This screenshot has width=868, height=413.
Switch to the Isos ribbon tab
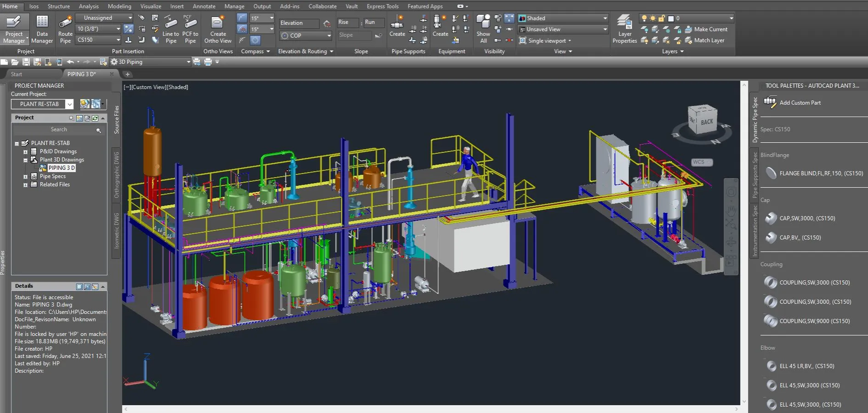click(x=34, y=6)
